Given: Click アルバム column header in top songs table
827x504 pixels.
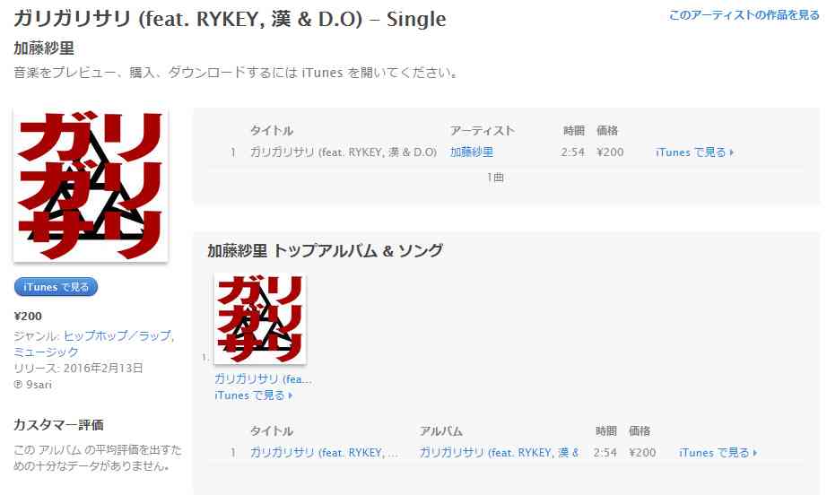Looking at the screenshot, I should tap(441, 430).
